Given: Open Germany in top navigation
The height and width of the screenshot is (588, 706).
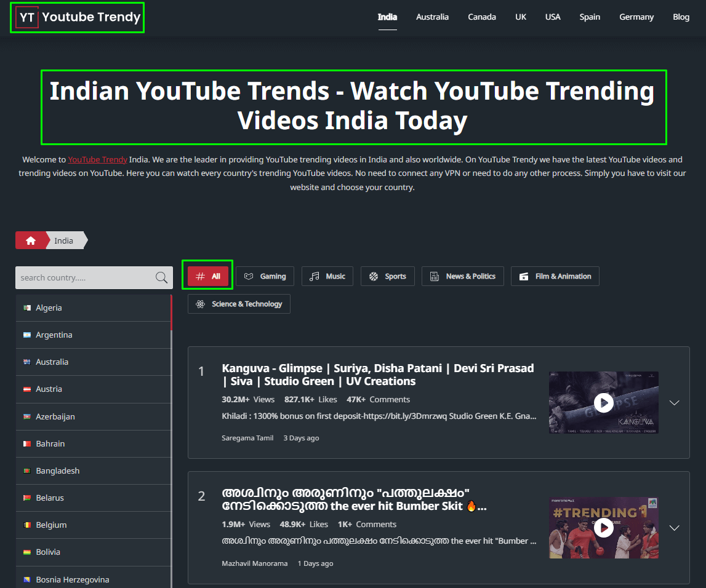Looking at the screenshot, I should pyautogui.click(x=636, y=17).
